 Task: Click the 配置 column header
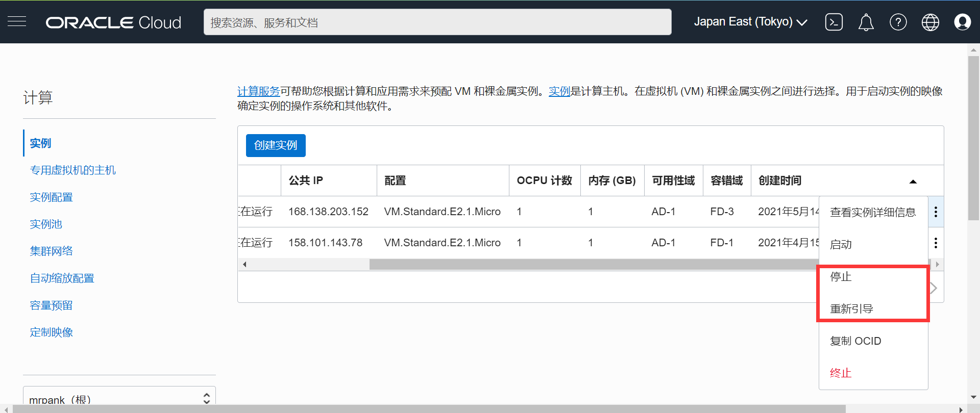pyautogui.click(x=443, y=180)
